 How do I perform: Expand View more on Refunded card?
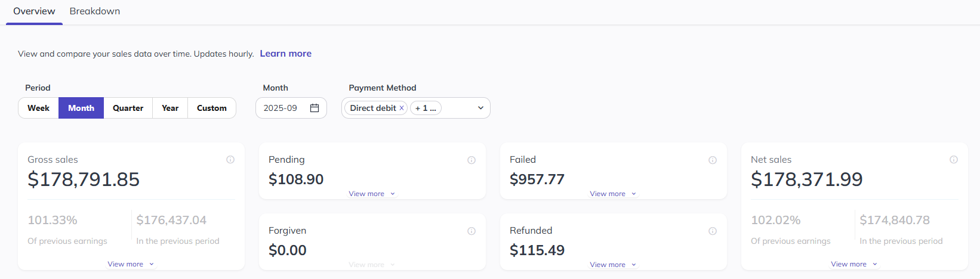pyautogui.click(x=614, y=265)
